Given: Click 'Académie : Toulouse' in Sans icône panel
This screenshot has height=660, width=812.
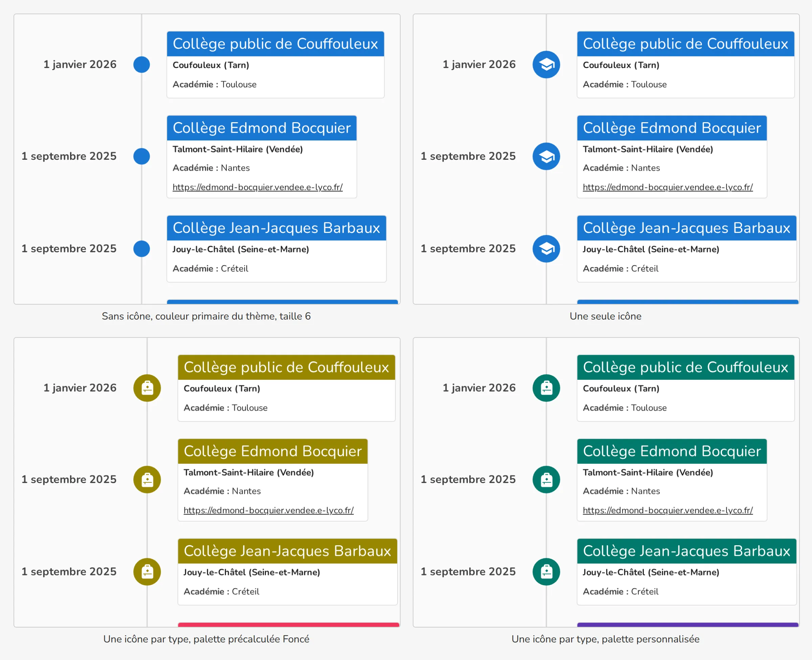Looking at the screenshot, I should [214, 84].
